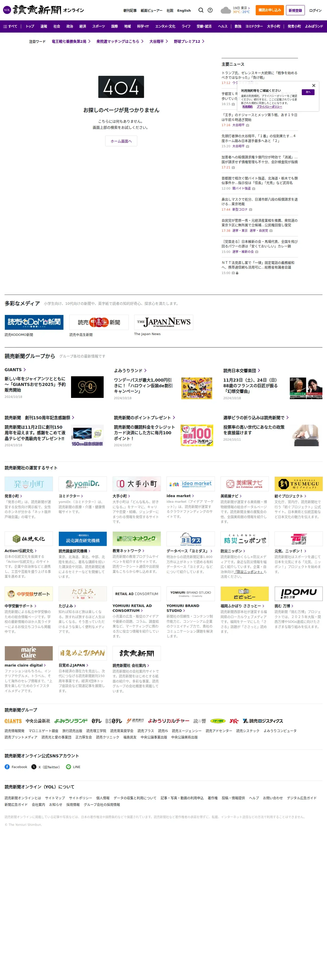Click the 讀賣新聞オンライン logo
327x980 pixels.
click(x=43, y=10)
